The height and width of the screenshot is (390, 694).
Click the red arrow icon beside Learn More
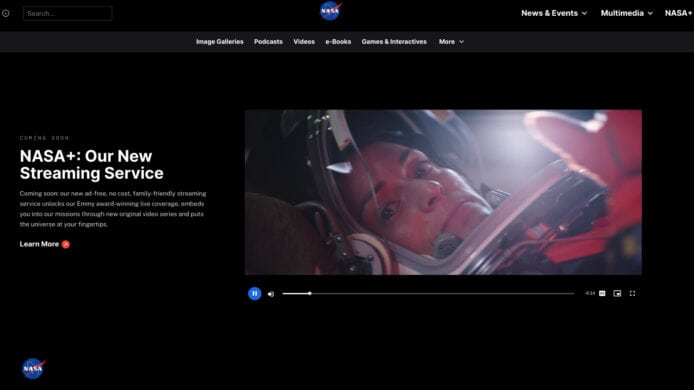coord(66,244)
